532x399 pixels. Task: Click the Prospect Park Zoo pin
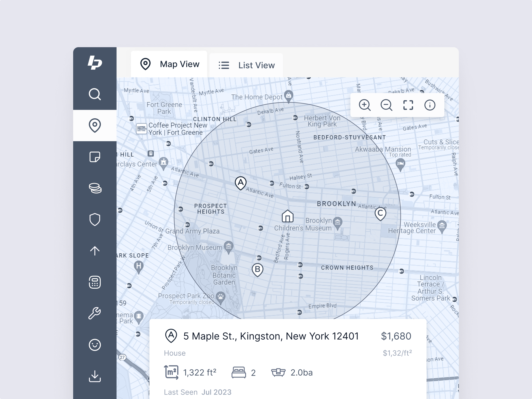pos(221,298)
